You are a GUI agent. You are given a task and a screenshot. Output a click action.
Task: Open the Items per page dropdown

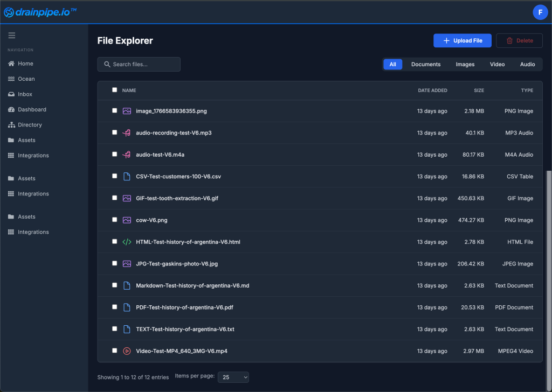233,377
